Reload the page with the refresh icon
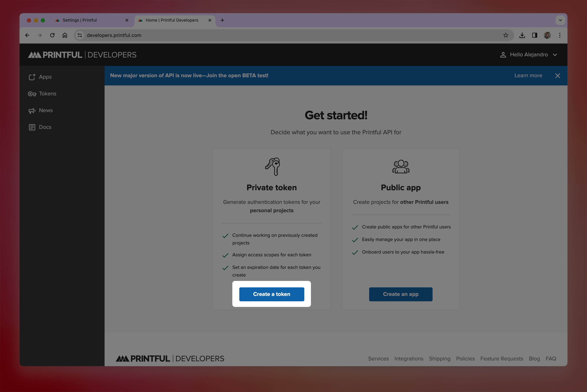This screenshot has width=587, height=392. coord(52,35)
